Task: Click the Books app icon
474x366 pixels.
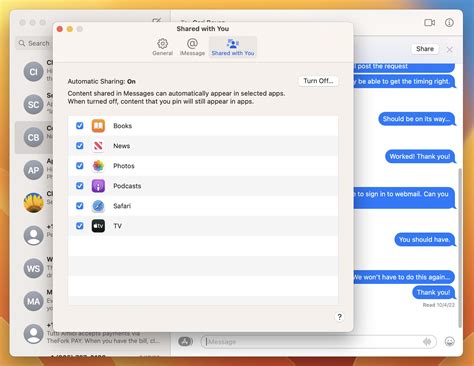Action: tap(98, 126)
